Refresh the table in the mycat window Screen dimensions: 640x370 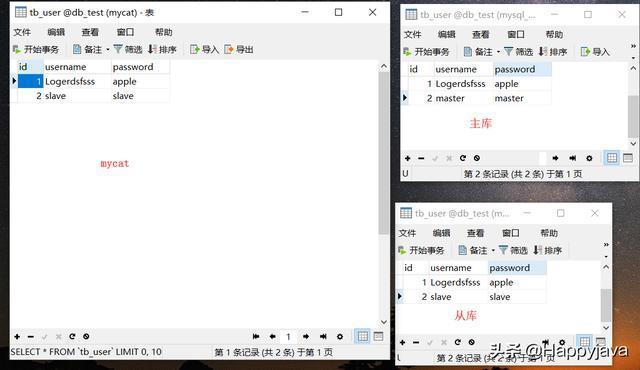click(x=72, y=337)
